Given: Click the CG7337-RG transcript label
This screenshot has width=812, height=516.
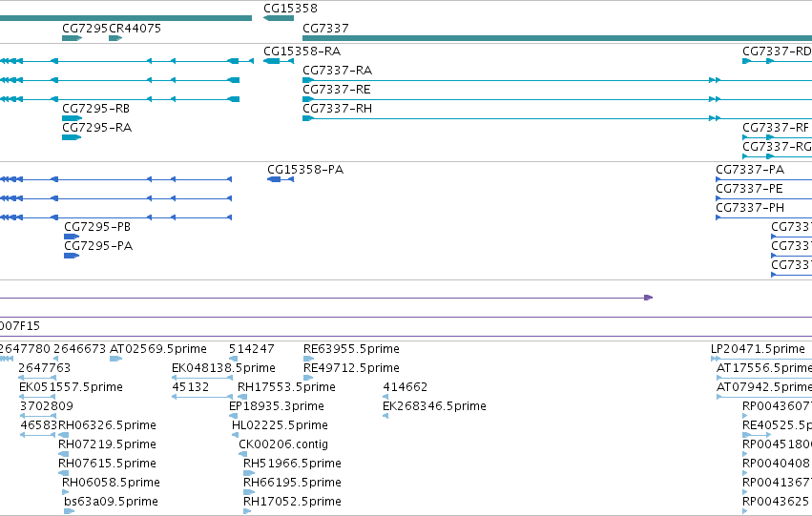Looking at the screenshot, I should point(777,147).
